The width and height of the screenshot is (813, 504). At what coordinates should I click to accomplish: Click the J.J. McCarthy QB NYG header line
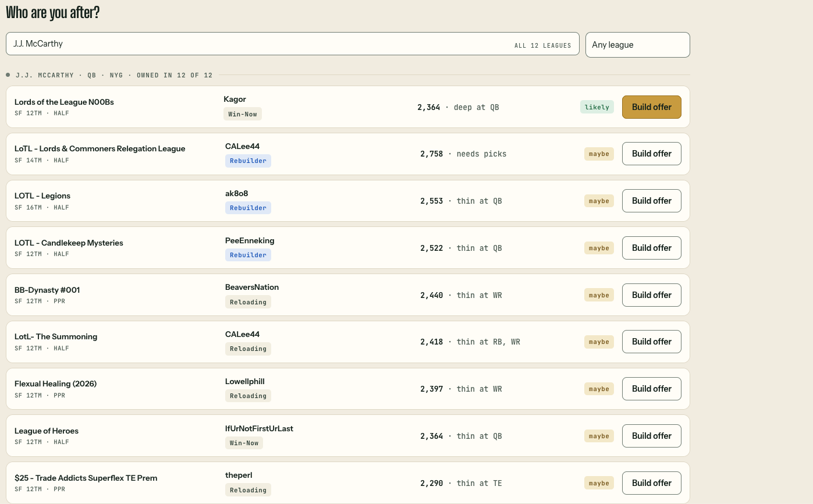(x=113, y=75)
